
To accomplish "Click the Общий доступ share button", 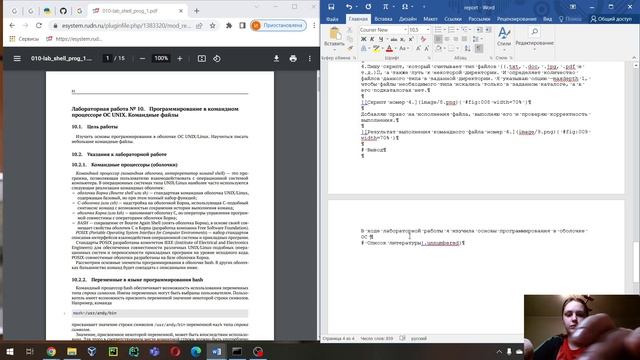I will click(x=611, y=19).
